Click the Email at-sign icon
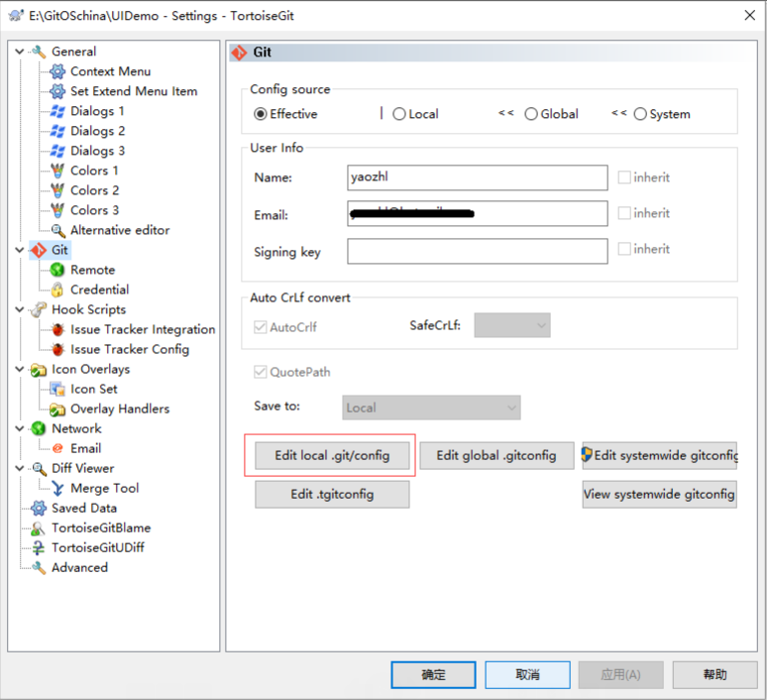 [x=57, y=448]
